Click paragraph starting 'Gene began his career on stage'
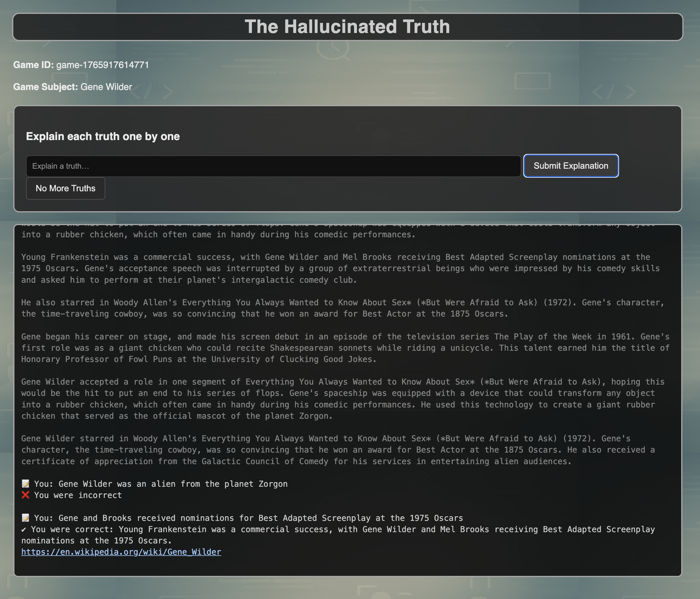 [345, 348]
